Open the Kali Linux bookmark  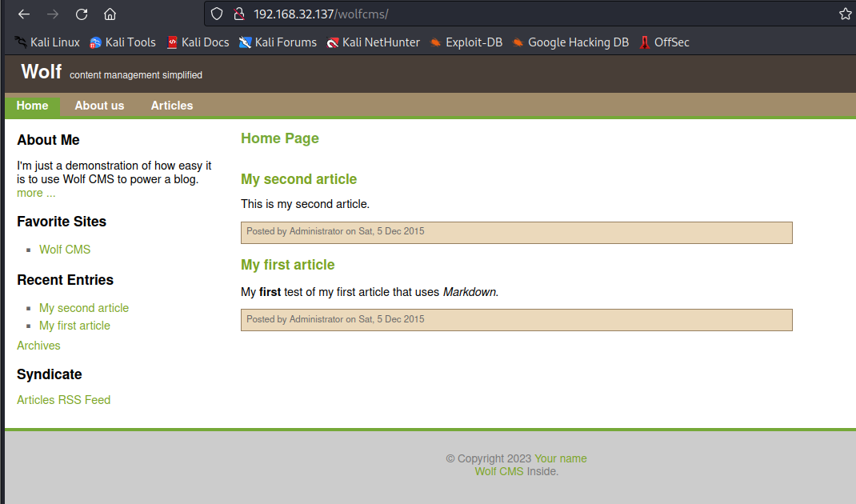click(47, 42)
